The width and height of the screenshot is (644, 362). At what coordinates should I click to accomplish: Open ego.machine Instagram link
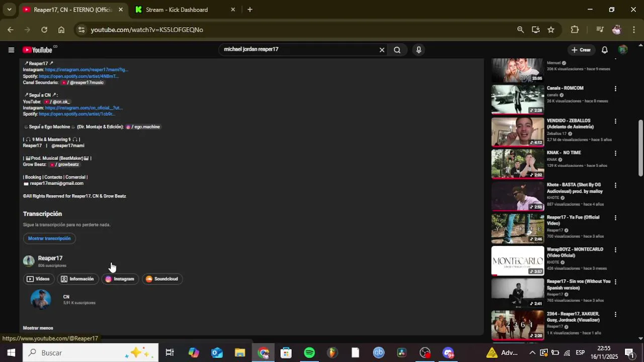[143, 127]
